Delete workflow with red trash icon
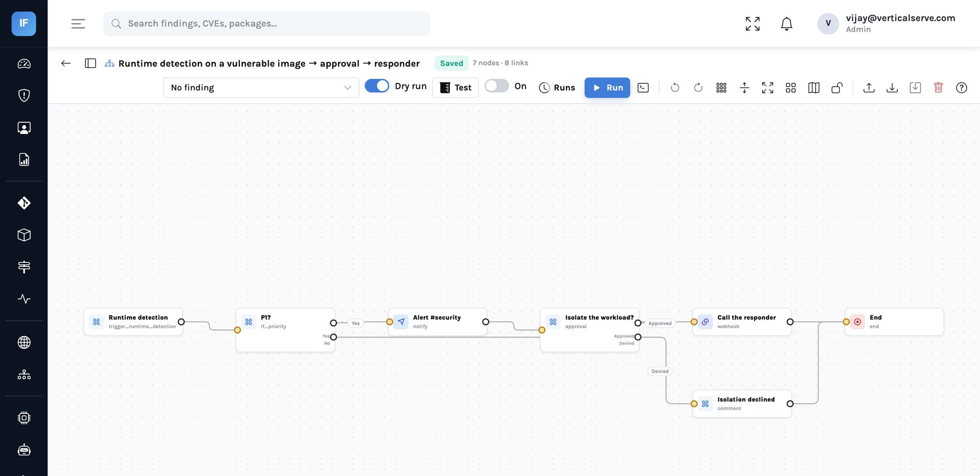 point(938,87)
